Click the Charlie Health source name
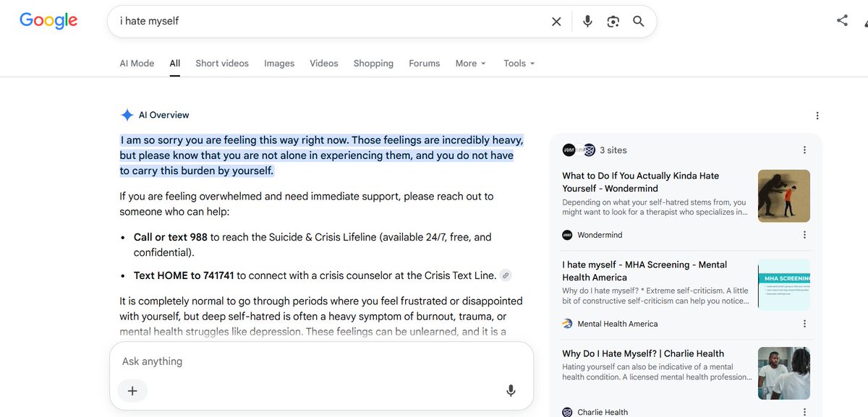This screenshot has height=417, width=868. 603,412
